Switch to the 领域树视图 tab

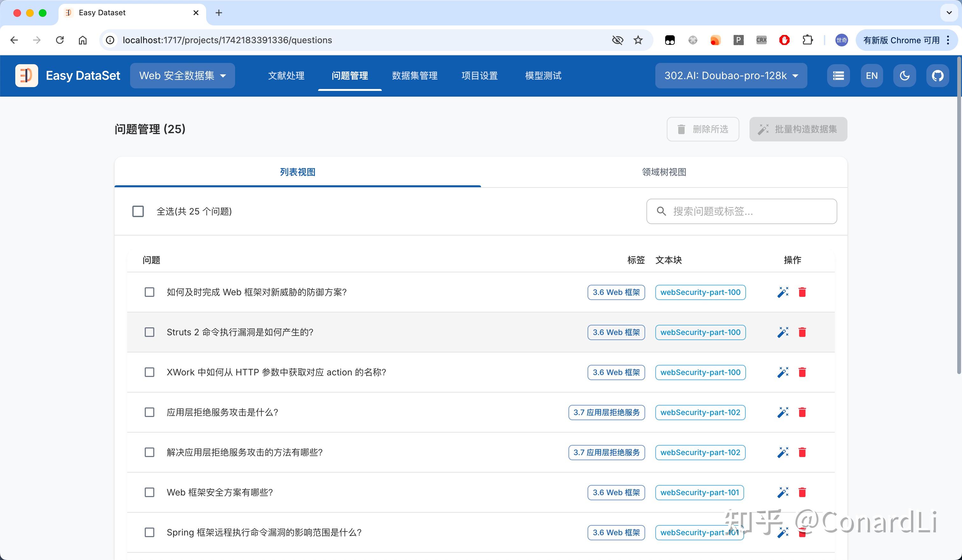click(x=664, y=172)
